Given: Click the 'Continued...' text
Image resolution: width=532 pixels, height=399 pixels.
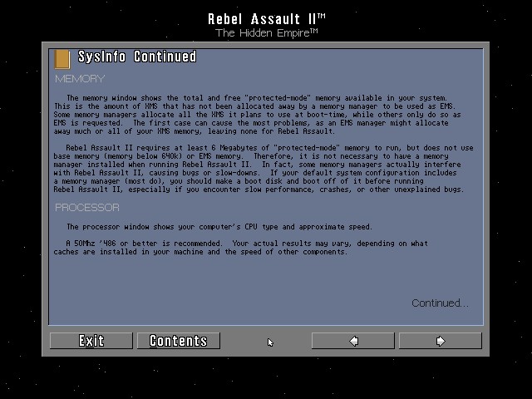Looking at the screenshot, I should (x=440, y=303).
